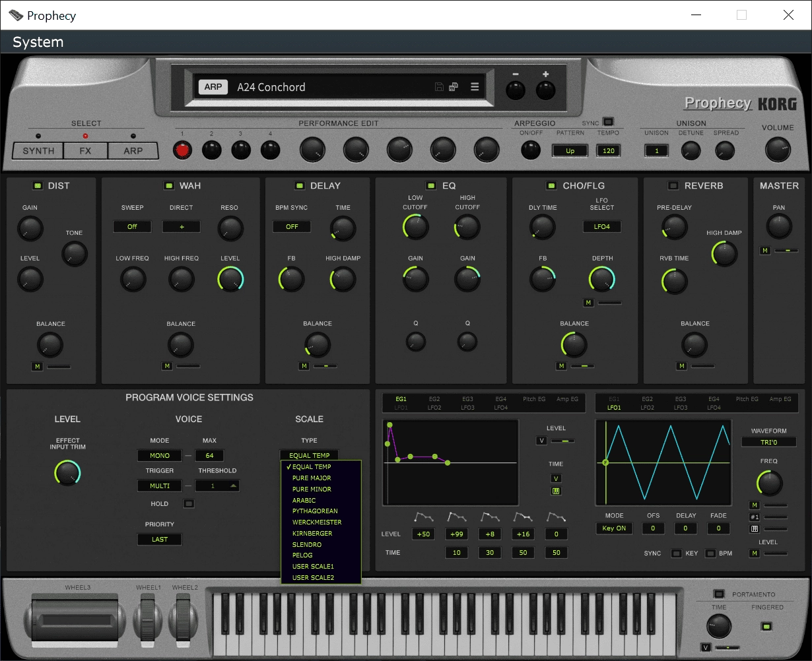Click the VOLUME knob
Screen dimensions: 812x661
pos(778,150)
